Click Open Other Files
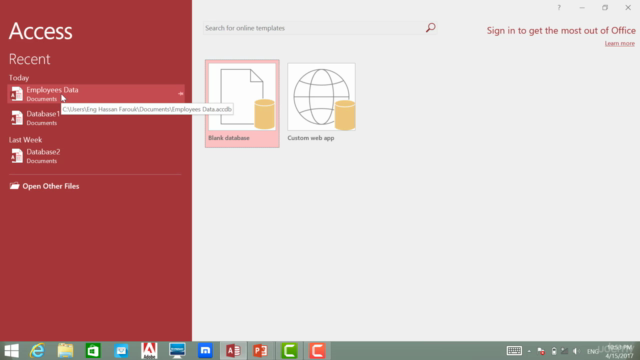This screenshot has width=640, height=360. (x=51, y=186)
